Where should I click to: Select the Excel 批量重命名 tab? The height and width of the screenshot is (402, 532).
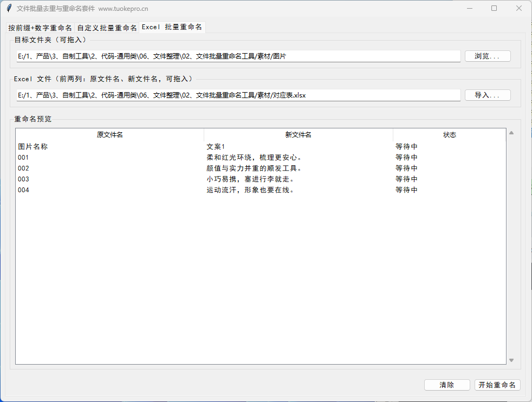pyautogui.click(x=172, y=27)
